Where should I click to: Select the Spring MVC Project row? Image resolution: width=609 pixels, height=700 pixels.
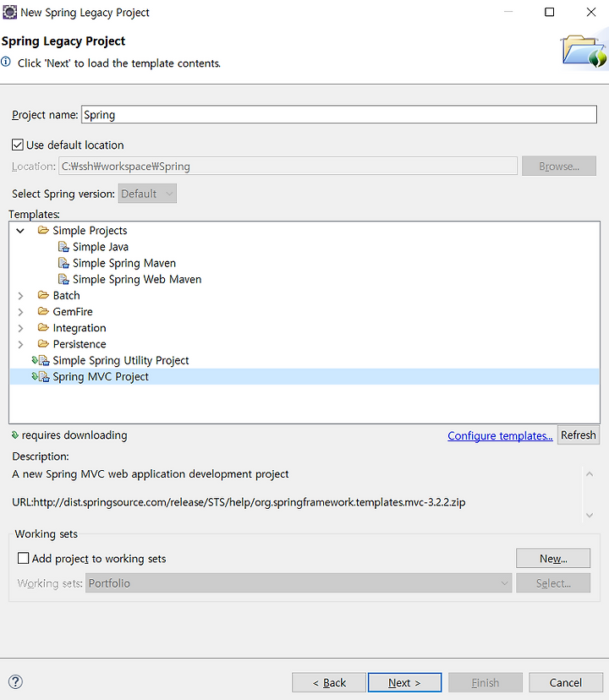pos(304,377)
